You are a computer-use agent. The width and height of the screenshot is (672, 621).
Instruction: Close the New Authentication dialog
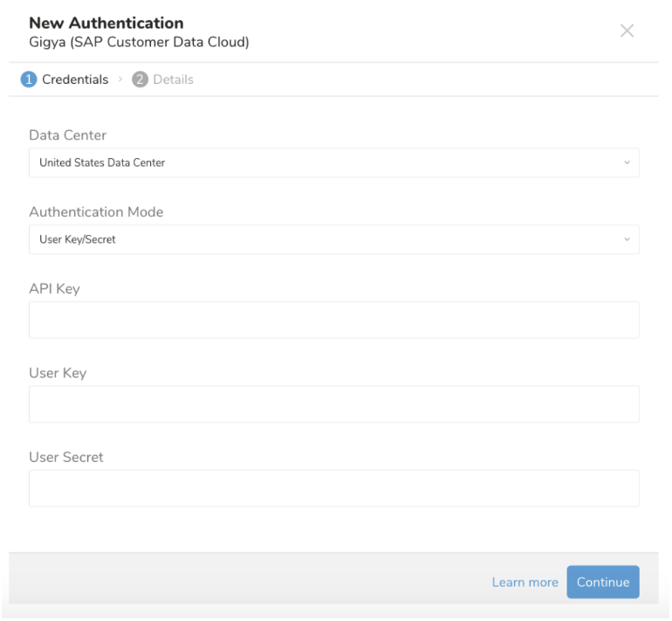(627, 31)
